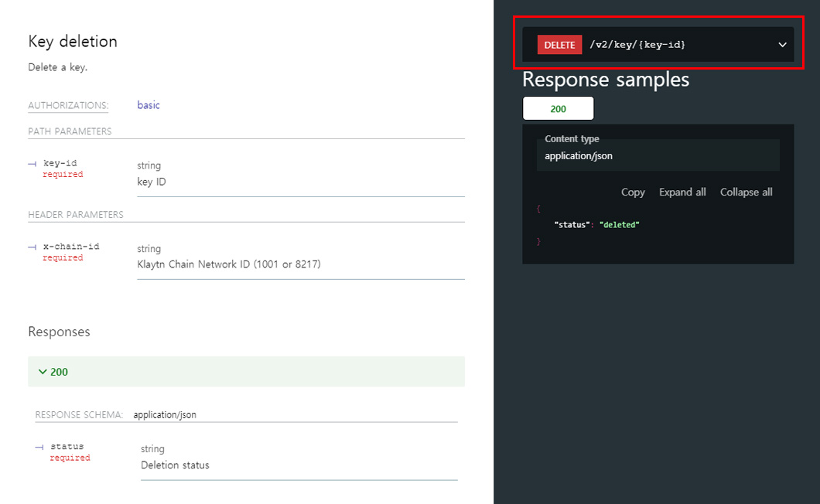820x504 pixels.
Task: Collapse the 200 response section
Action: [x=246, y=372]
